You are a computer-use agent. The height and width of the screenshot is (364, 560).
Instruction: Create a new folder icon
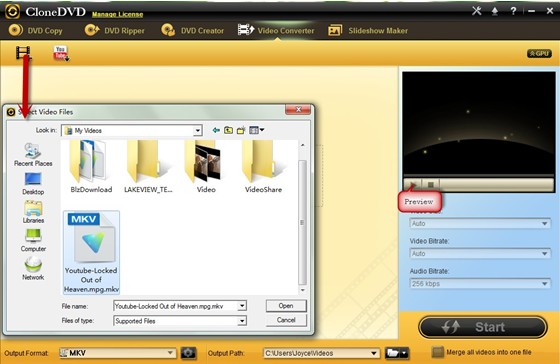pos(241,130)
